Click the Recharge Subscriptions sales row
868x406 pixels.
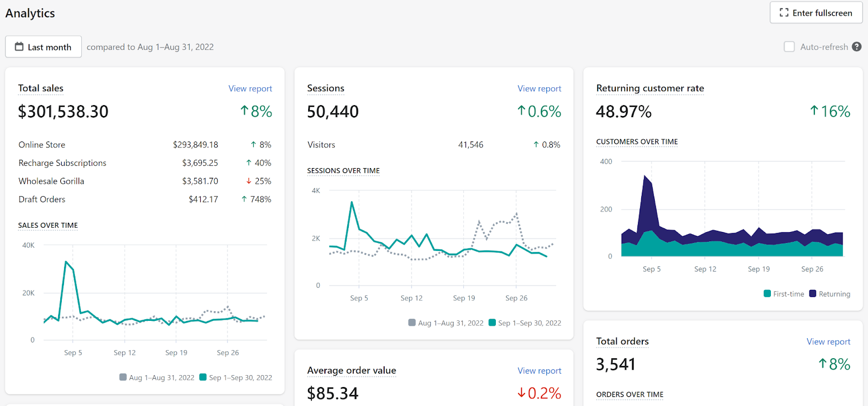point(145,163)
